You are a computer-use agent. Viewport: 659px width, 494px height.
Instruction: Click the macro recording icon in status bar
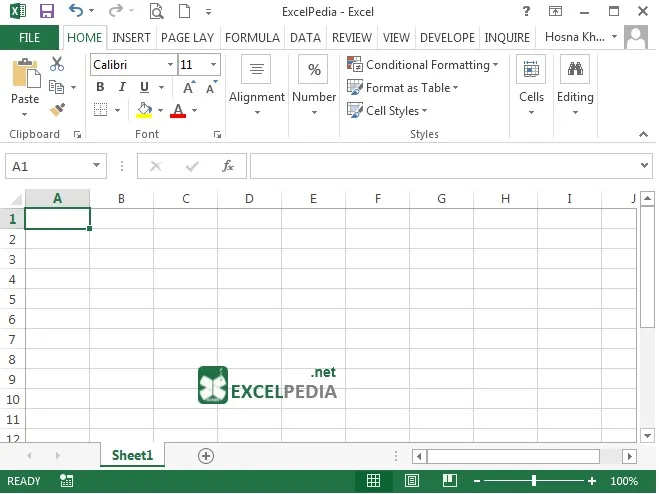[x=66, y=481]
